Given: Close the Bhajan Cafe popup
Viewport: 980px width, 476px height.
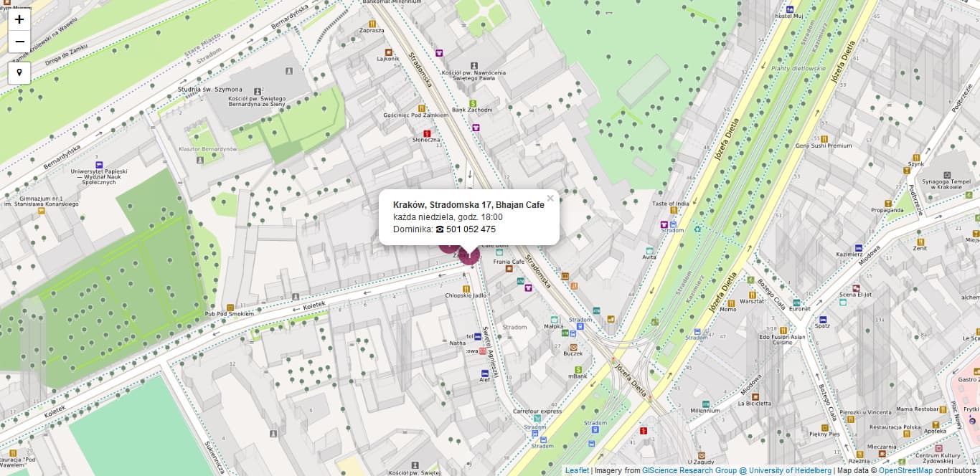Looking at the screenshot, I should pos(550,198).
